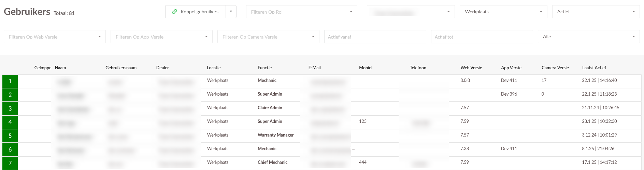
Task: Select green row number 1
Action: 10,81
